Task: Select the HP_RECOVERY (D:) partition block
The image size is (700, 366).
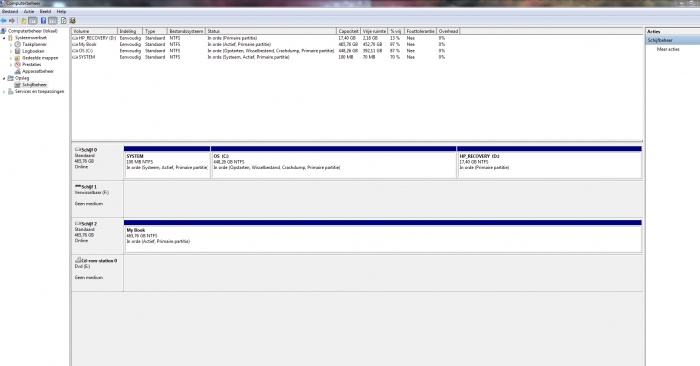Action: tap(550, 162)
